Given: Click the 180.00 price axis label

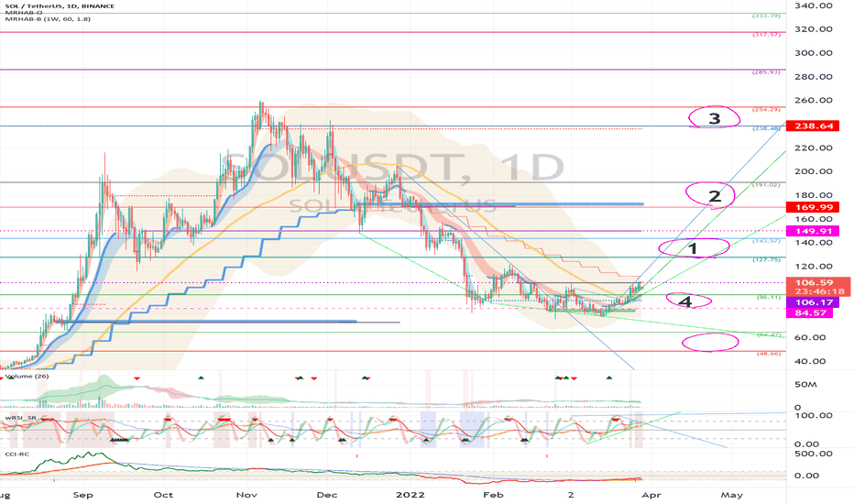Looking at the screenshot, I should pyautogui.click(x=813, y=195).
